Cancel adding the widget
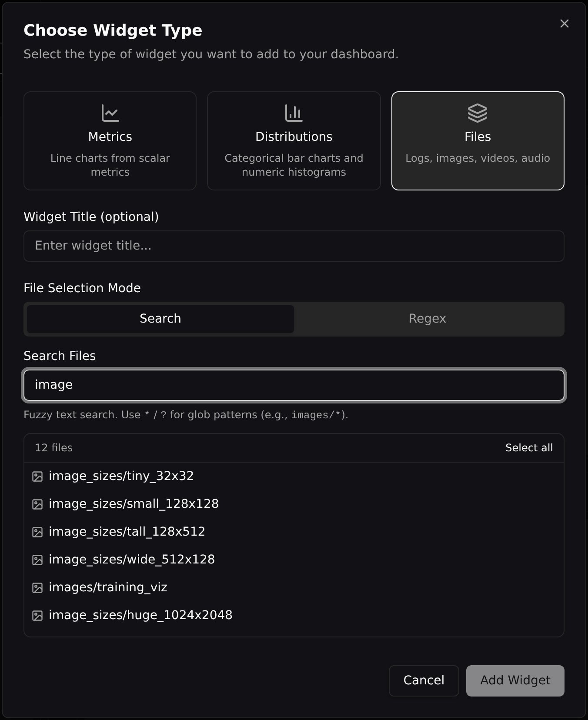 tap(424, 681)
